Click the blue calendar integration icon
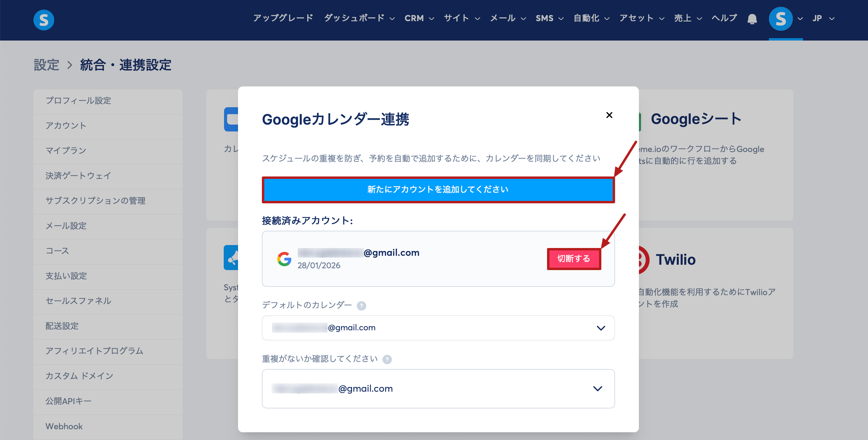The width and height of the screenshot is (868, 440). pyautogui.click(x=231, y=119)
